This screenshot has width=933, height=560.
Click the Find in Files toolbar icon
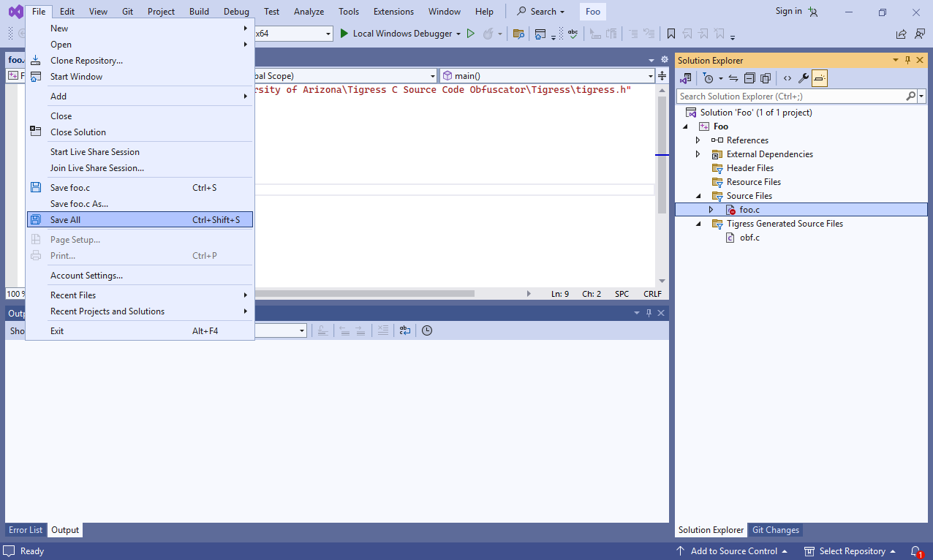(x=518, y=34)
